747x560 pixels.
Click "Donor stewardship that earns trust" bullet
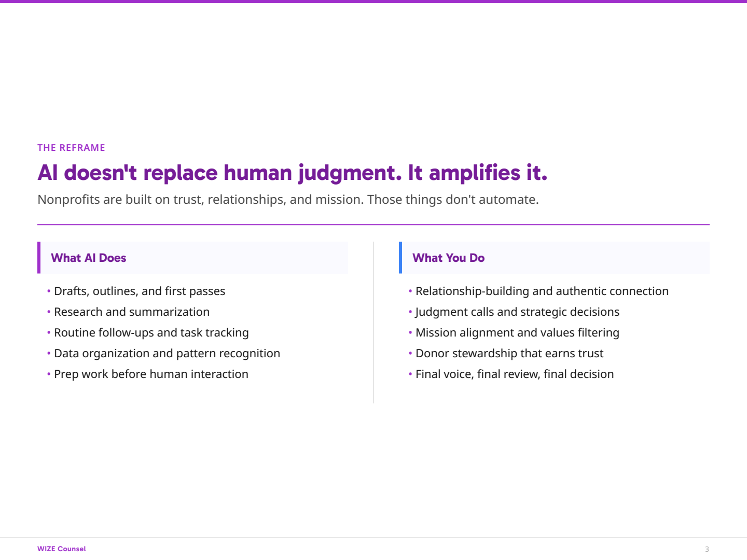pos(509,354)
